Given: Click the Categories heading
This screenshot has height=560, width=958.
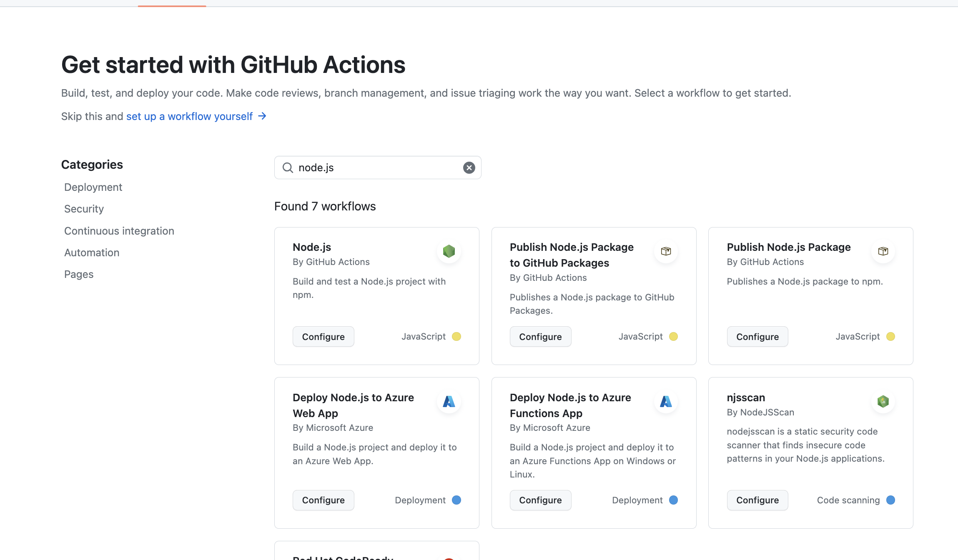Looking at the screenshot, I should point(92,165).
